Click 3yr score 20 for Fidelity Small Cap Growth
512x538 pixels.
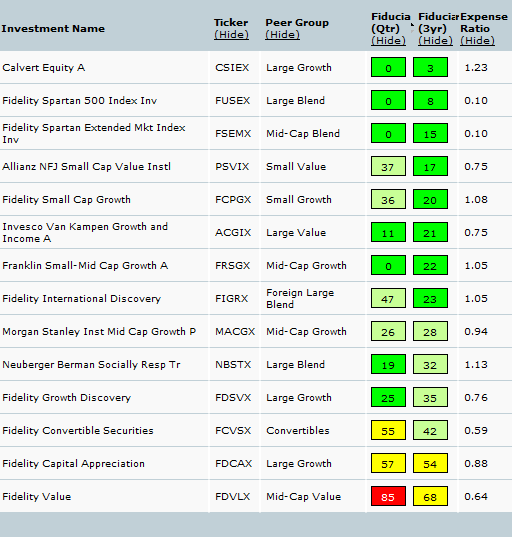click(x=430, y=199)
